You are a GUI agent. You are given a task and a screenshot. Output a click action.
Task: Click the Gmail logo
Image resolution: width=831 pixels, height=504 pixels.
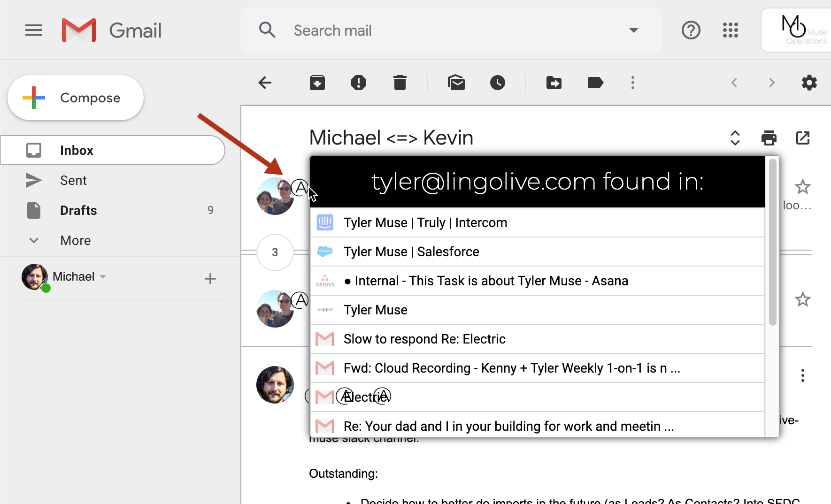112,31
